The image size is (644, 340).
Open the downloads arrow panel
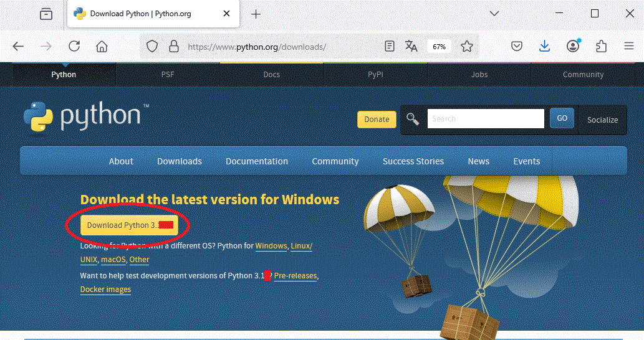545,46
